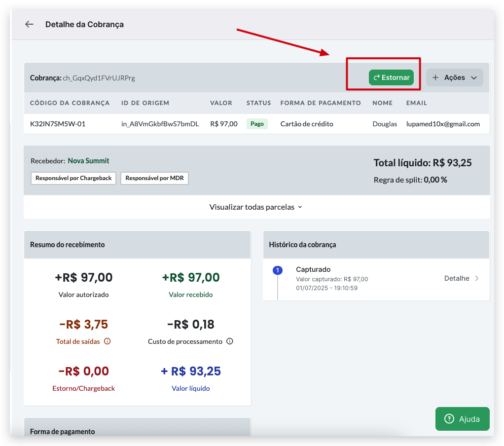
Task: Click the green Estornar button
Action: (x=391, y=77)
